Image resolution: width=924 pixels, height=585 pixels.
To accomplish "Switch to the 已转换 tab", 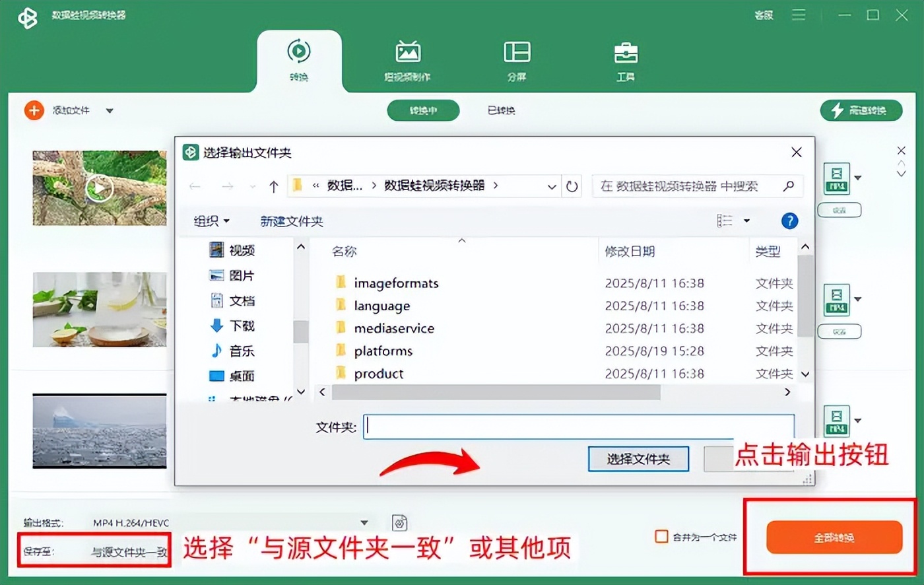I will click(x=501, y=110).
